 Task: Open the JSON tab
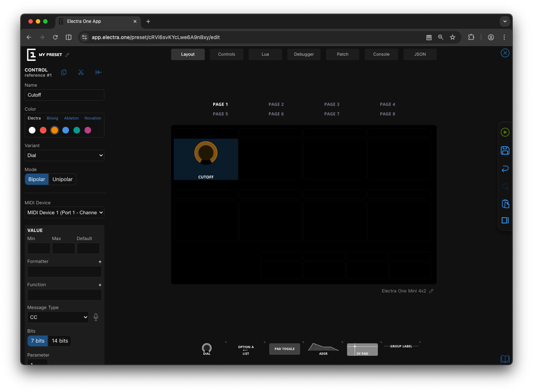(420, 54)
